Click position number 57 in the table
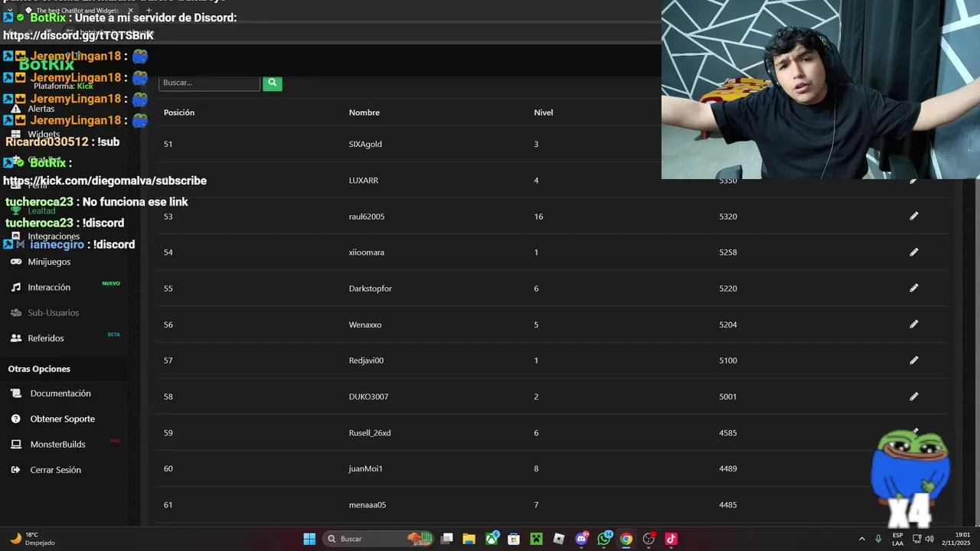Image resolution: width=980 pixels, height=551 pixels. [168, 360]
